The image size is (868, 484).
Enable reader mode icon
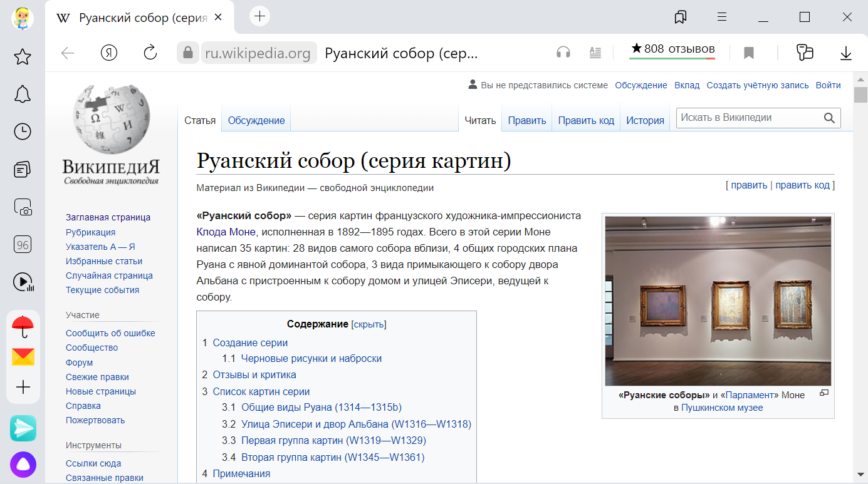[x=595, y=53]
